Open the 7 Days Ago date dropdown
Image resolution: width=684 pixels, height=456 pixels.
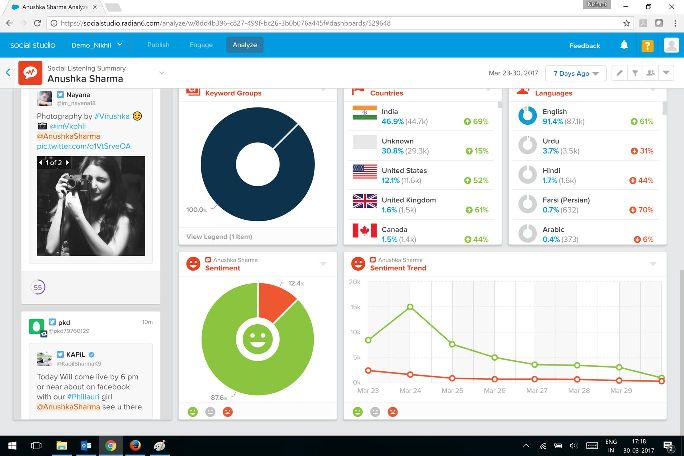pyautogui.click(x=576, y=73)
